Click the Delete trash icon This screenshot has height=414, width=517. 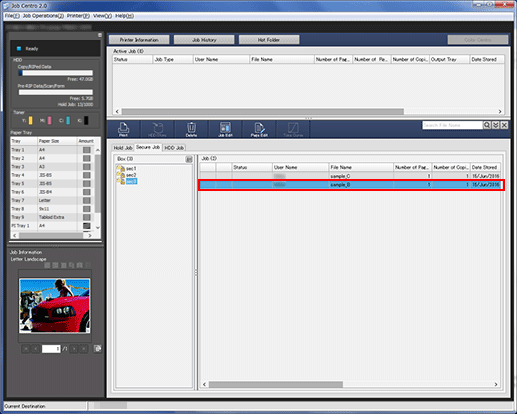click(x=191, y=129)
